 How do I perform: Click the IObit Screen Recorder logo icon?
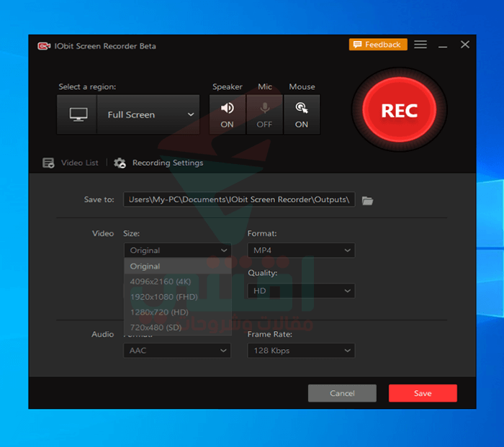tap(44, 46)
